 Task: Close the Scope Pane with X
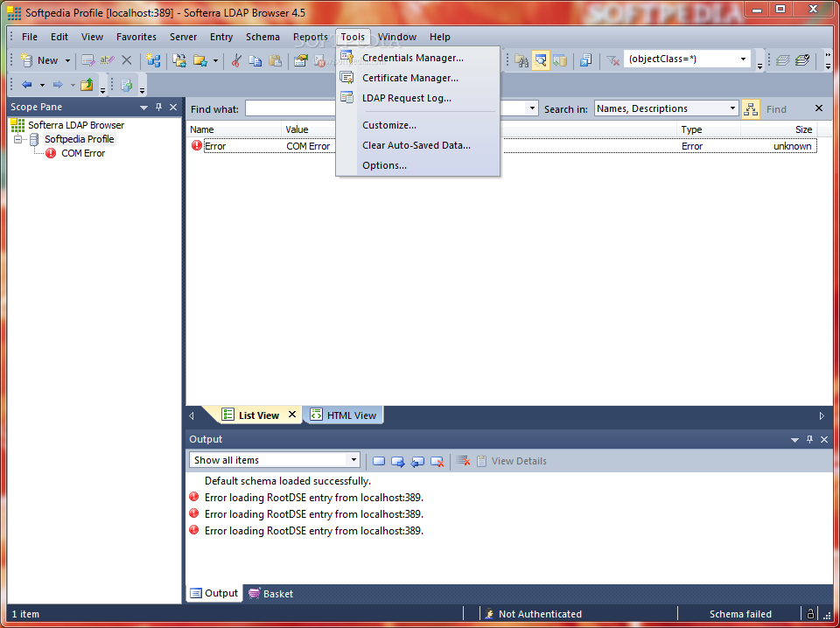pos(173,107)
